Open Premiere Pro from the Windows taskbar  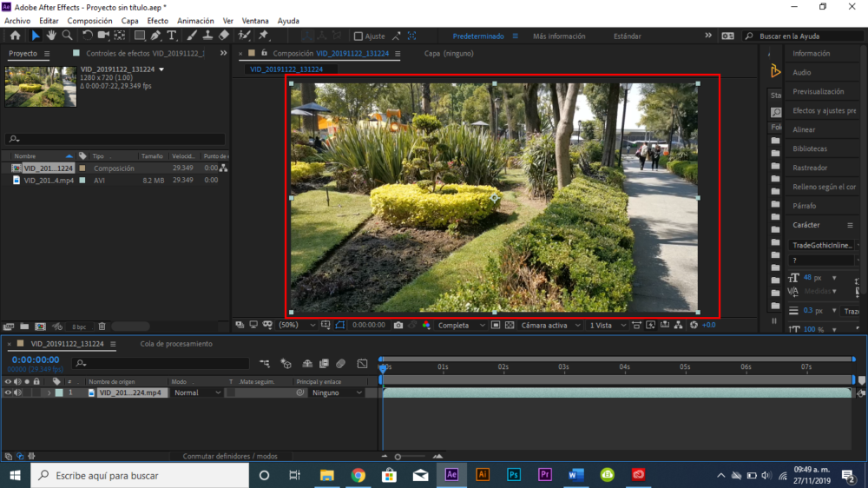pyautogui.click(x=545, y=475)
